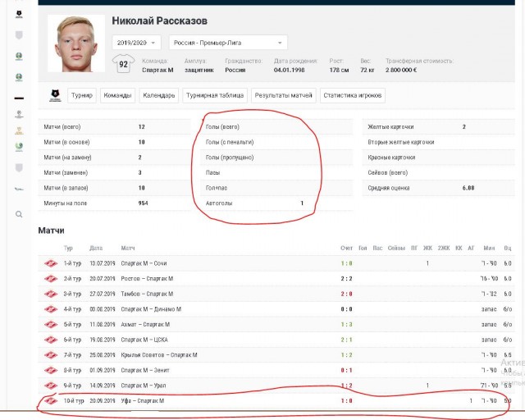The width and height of the screenshot is (525, 420).
Task: Click Spartak logo in the 10-й тур row
Action: click(51, 400)
